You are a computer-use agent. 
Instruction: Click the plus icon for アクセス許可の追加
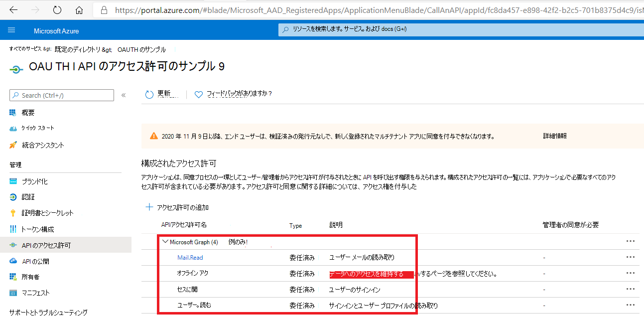149,207
